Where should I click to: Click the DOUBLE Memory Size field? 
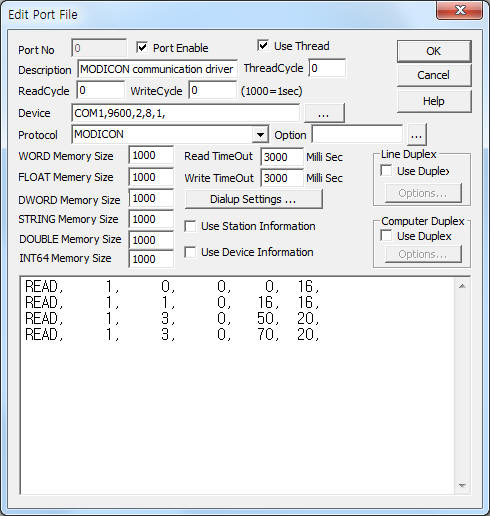pos(151,240)
